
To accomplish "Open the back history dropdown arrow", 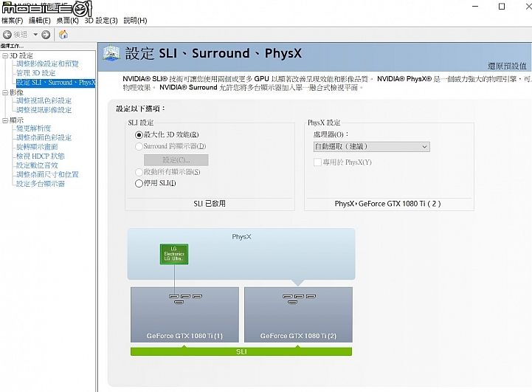I will click(x=35, y=35).
